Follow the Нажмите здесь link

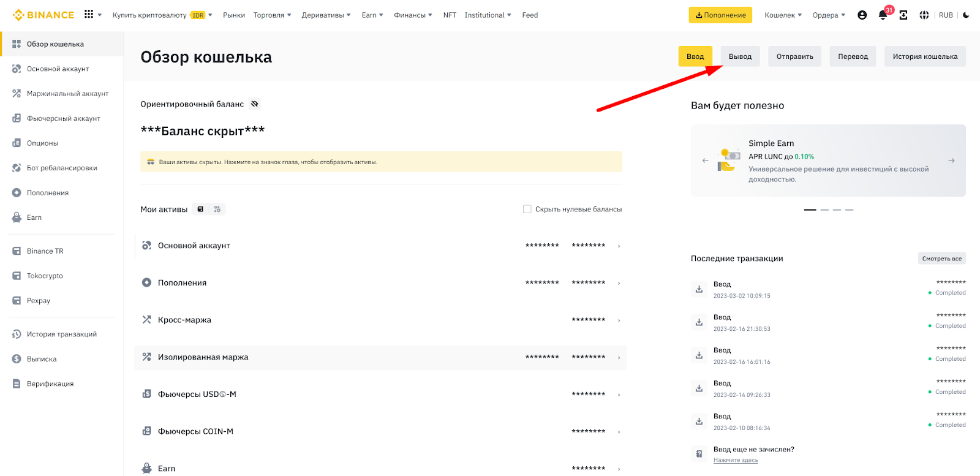point(736,460)
